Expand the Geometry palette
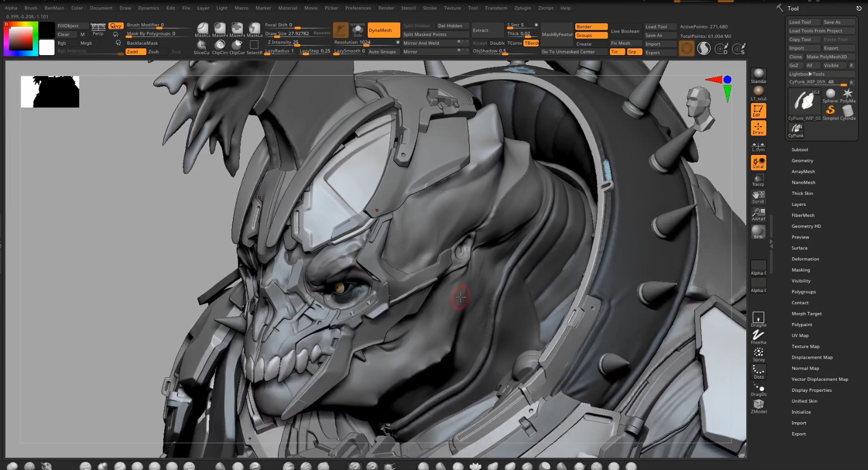The image size is (868, 470). [x=802, y=161]
